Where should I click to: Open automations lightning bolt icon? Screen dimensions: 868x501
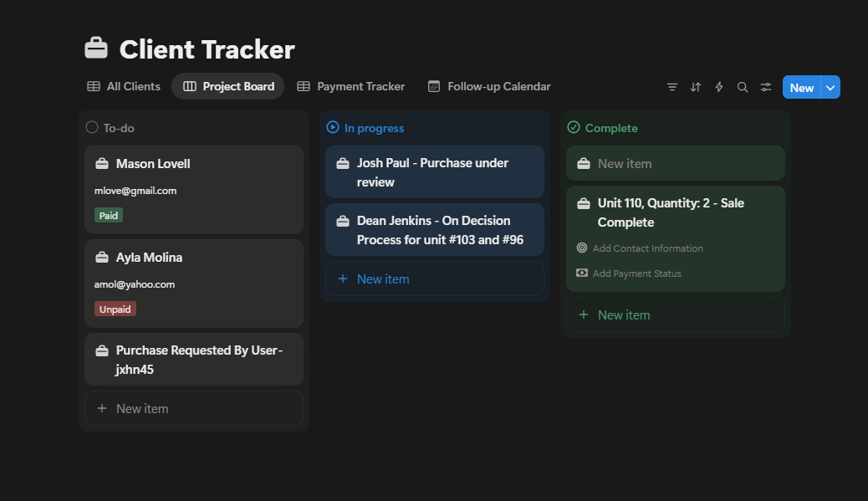point(719,87)
